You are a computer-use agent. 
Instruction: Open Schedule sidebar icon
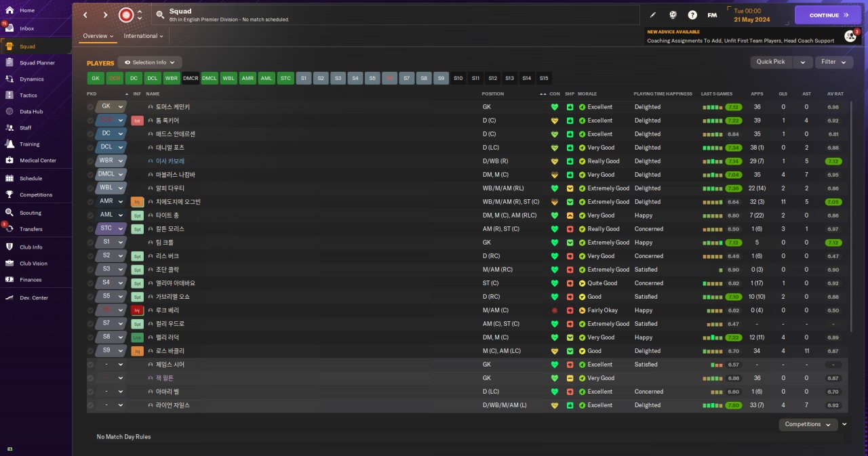tap(9, 178)
